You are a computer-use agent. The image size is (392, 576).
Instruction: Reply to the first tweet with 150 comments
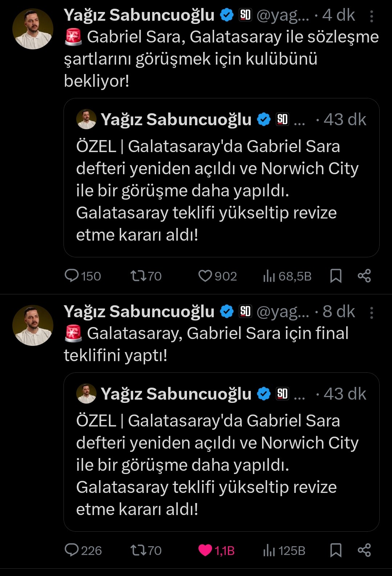tap(72, 276)
